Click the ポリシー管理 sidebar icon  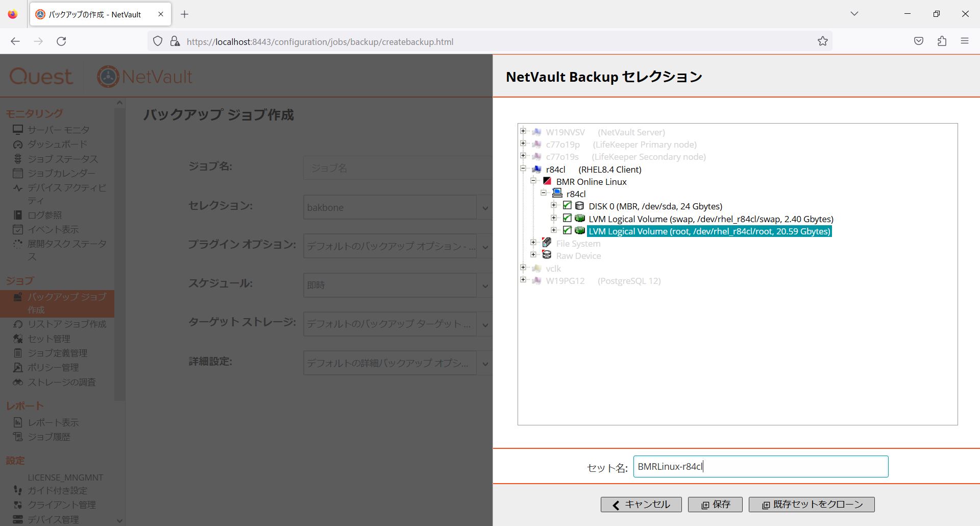[x=18, y=367]
